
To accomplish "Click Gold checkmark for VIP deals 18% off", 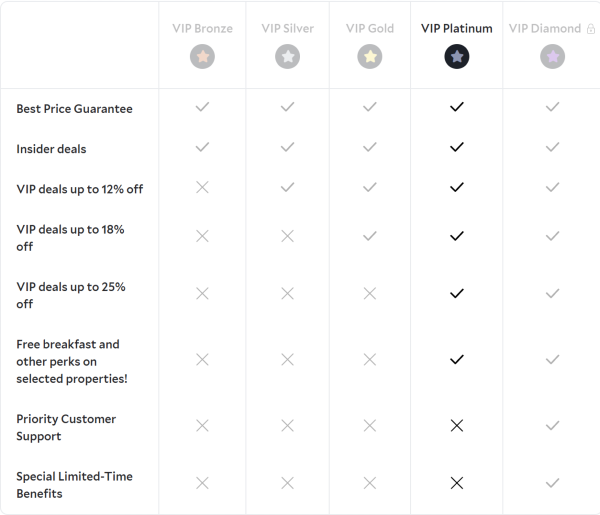I will tap(370, 236).
